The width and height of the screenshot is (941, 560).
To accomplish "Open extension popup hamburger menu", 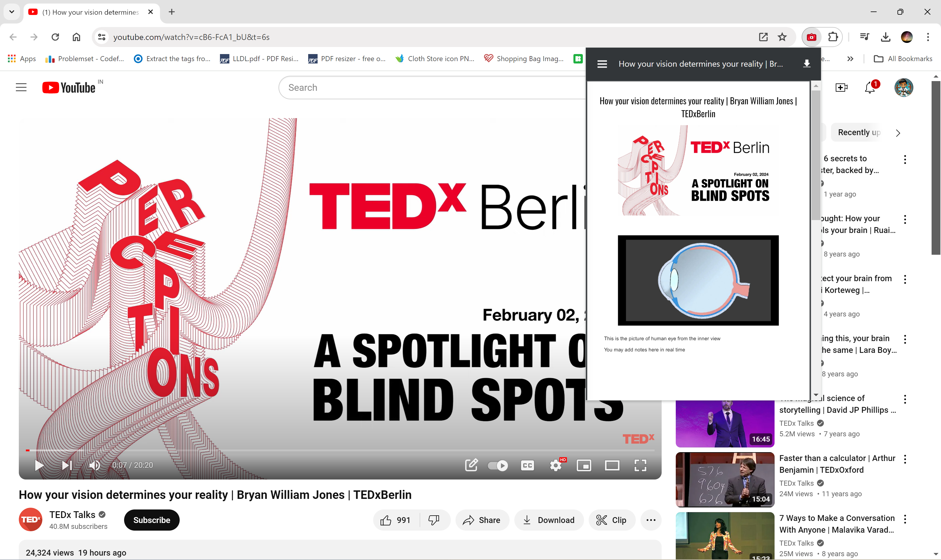I will tap(602, 64).
